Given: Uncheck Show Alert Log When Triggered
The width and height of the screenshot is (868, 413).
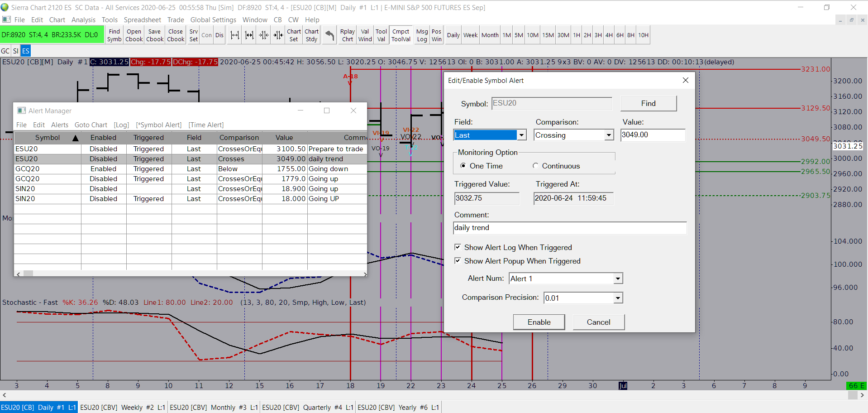Looking at the screenshot, I should [x=458, y=247].
